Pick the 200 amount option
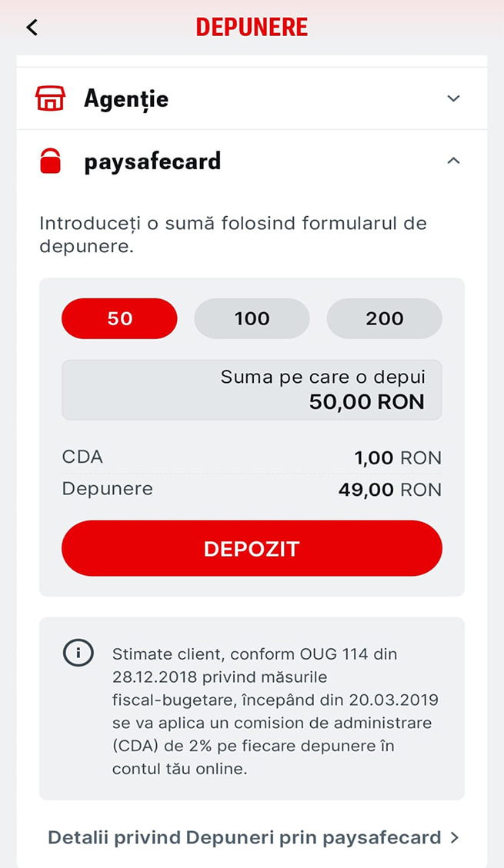The width and height of the screenshot is (504, 868). coord(384,318)
